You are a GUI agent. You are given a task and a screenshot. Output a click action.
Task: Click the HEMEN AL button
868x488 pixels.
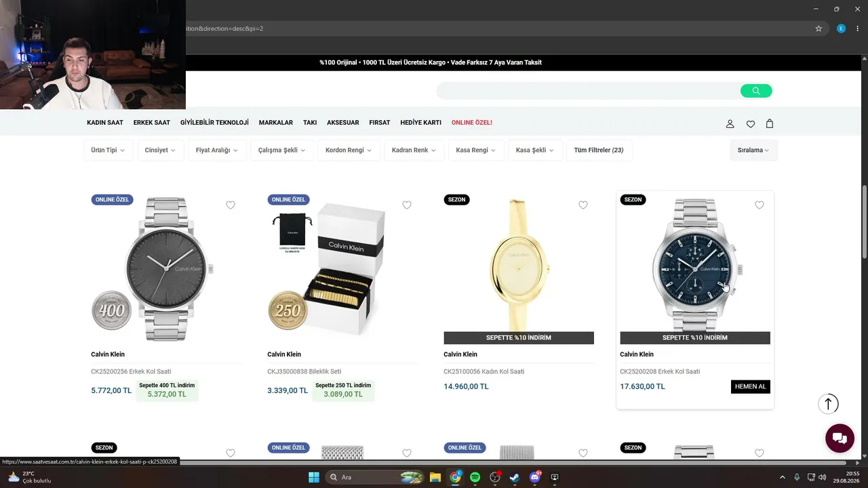click(x=751, y=386)
